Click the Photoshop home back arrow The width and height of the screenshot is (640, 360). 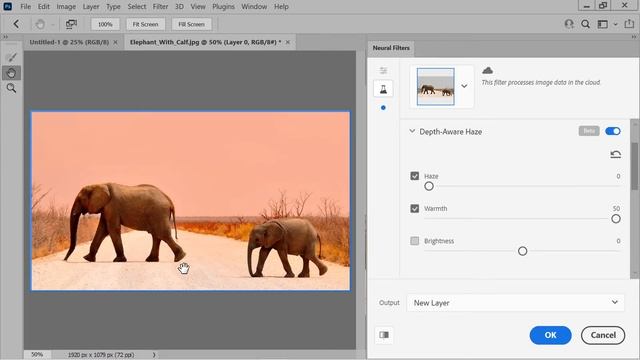tap(16, 24)
